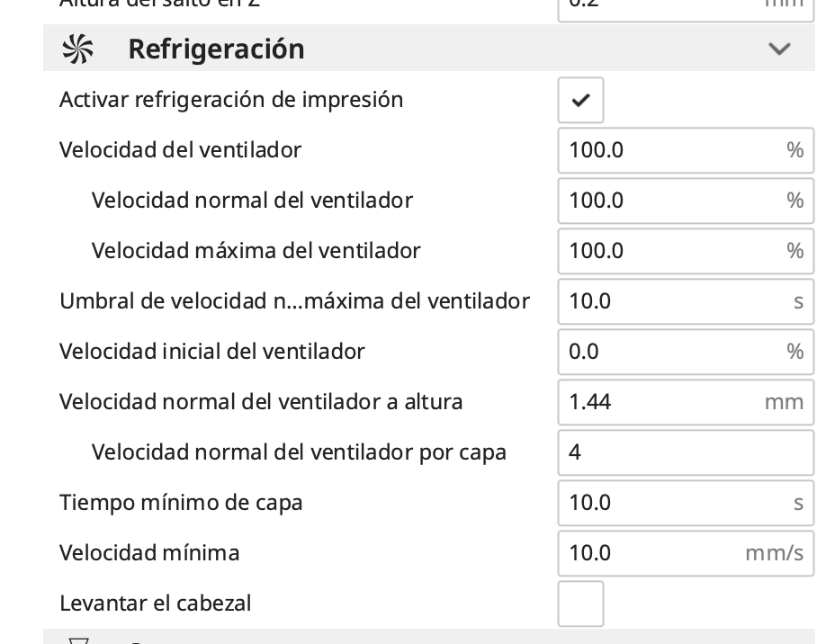The width and height of the screenshot is (826, 644).
Task: Click the Refrigeración section header
Action: coord(216,49)
